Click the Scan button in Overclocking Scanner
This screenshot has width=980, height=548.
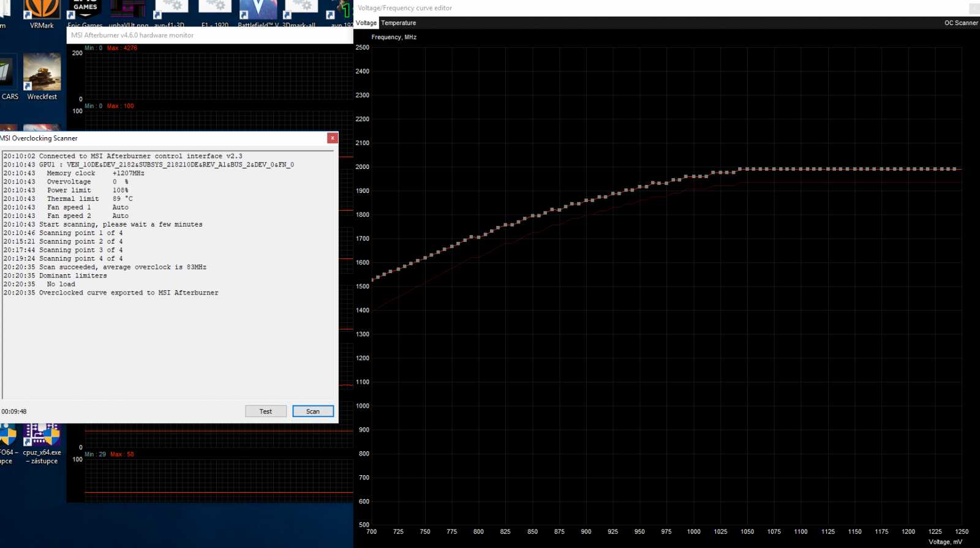[x=313, y=411]
